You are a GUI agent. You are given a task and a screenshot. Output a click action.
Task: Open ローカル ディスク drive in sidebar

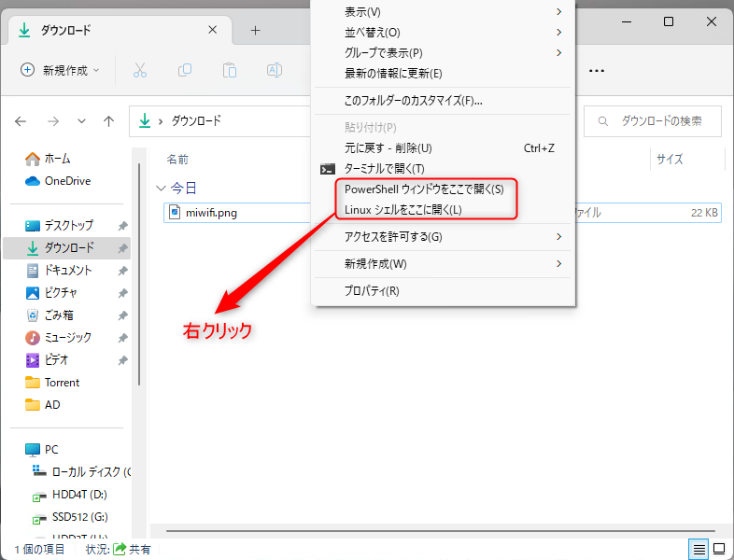pyautogui.click(x=82, y=472)
